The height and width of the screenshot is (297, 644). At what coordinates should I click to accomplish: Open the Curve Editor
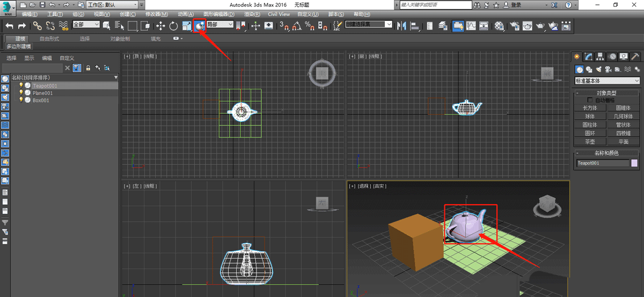coord(471,25)
